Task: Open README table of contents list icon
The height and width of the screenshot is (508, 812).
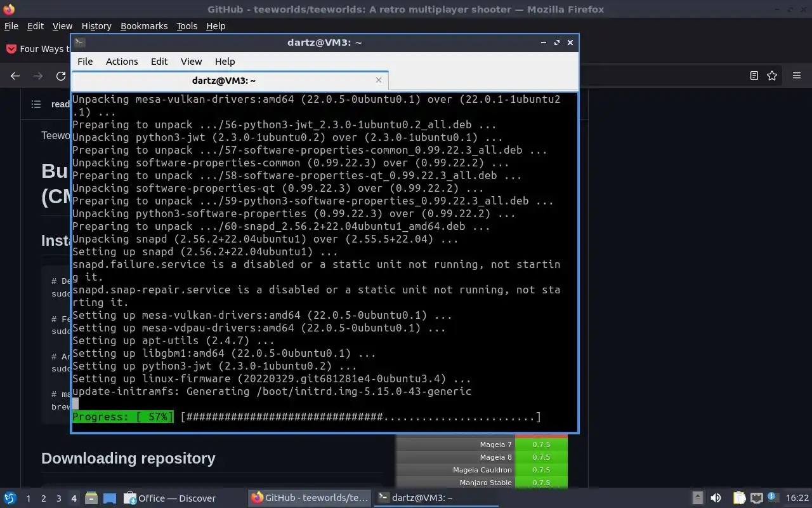Action: click(x=36, y=104)
